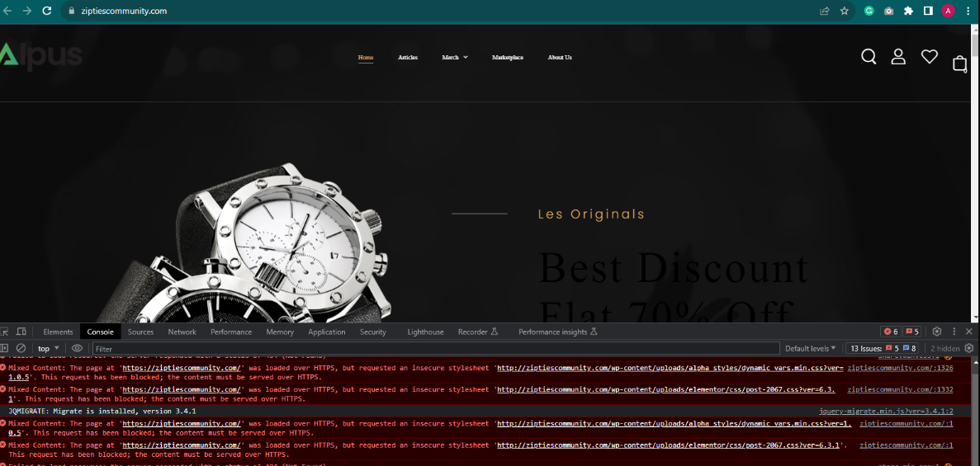Click the website search magnifier icon

click(869, 57)
